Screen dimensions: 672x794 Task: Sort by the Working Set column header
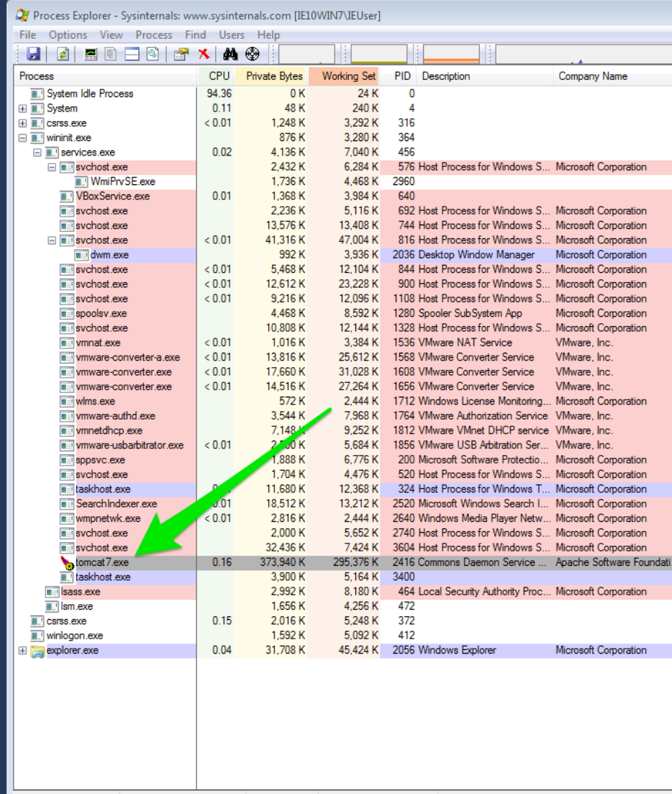(344, 76)
